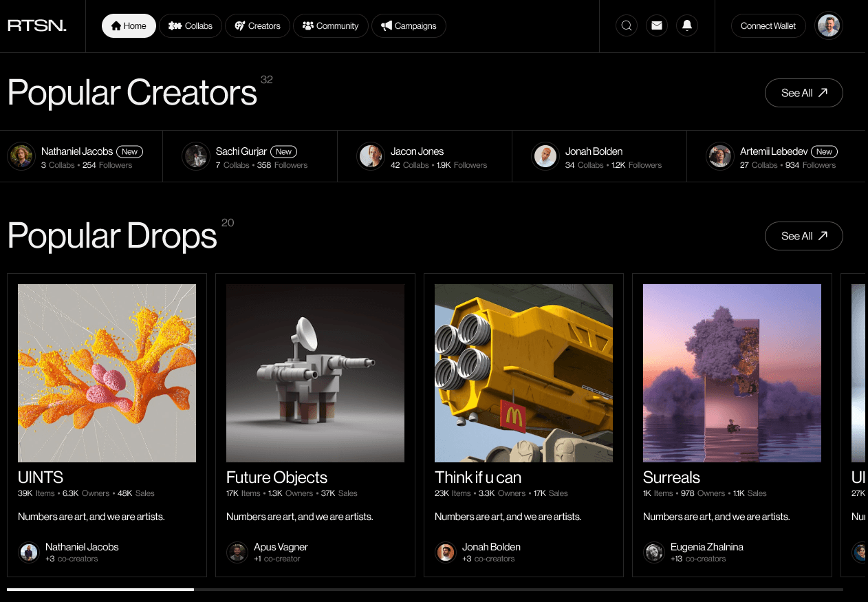Click Jonah Bolden avatar in Popular Creators
Screen dimensions: 868x602
[545, 156]
